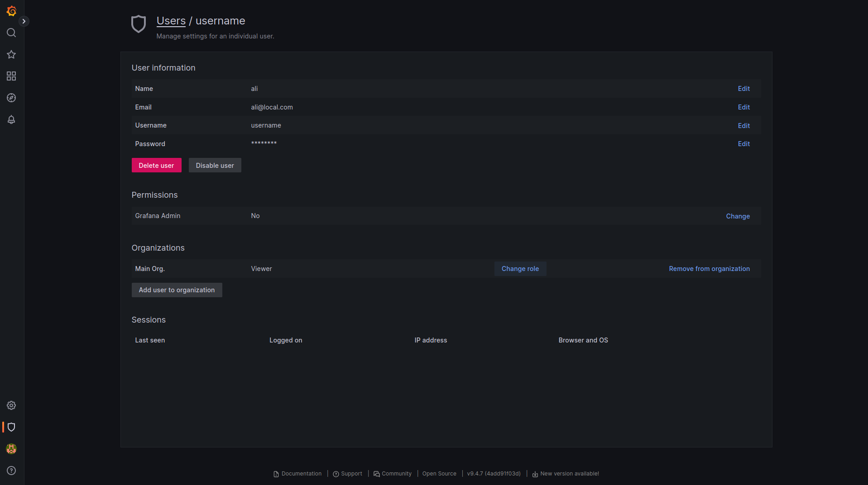Click the masked password asterisks
This screenshot has height=485, width=868.
264,143
